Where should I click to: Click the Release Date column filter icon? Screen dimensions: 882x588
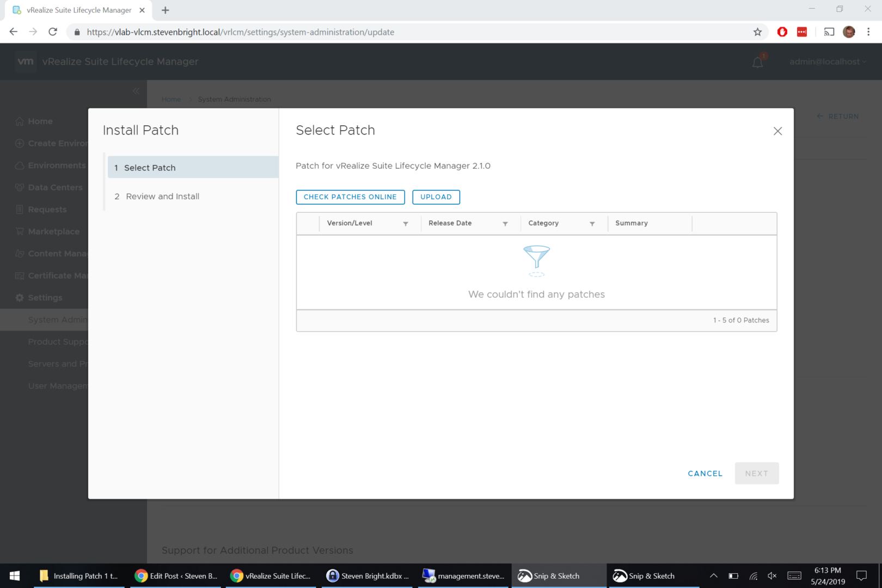point(505,224)
